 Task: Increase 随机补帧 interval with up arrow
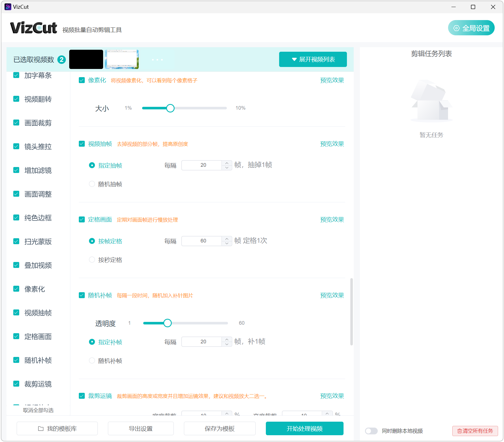pyautogui.click(x=227, y=339)
